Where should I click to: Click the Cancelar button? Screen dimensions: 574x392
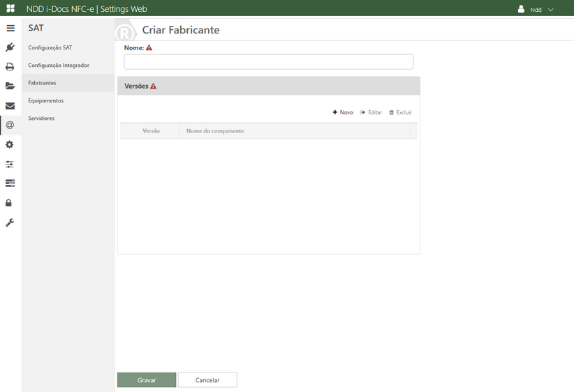click(207, 380)
